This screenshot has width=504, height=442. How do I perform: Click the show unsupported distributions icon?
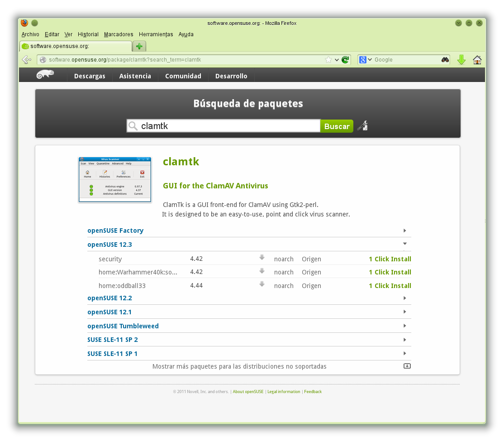407,366
